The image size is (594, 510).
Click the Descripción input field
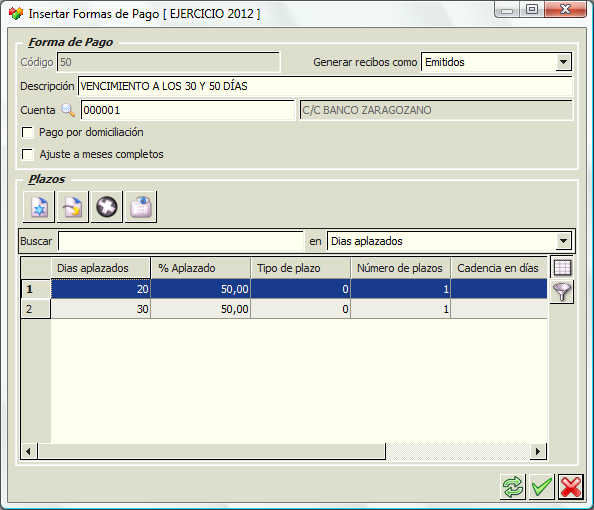325,86
